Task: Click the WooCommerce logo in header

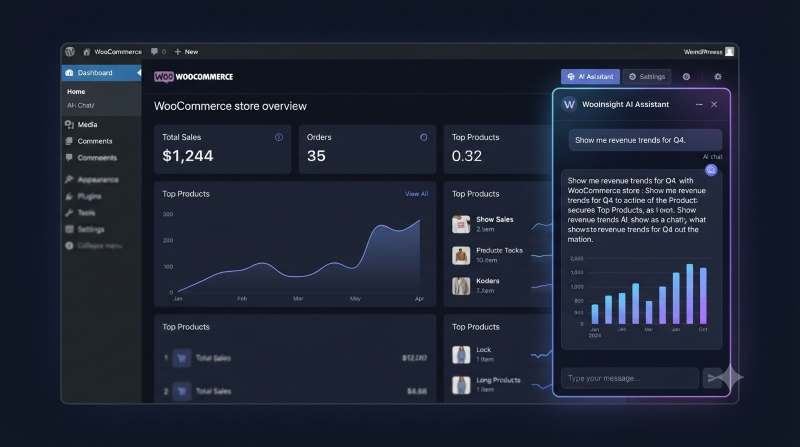Action: coord(193,77)
